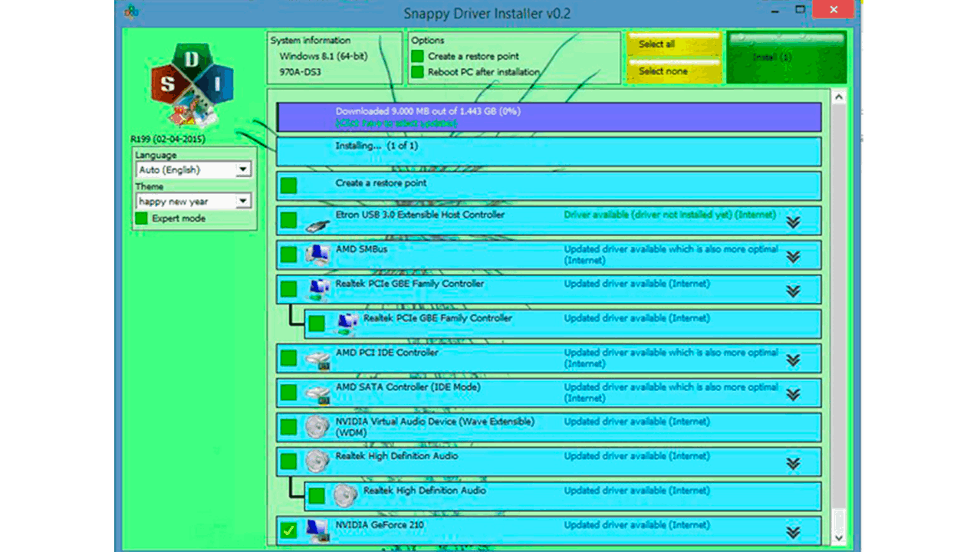Click the NVIDIA Virtual Audio Device (Wave Extensible) name
The image size is (980, 552).
point(435,427)
